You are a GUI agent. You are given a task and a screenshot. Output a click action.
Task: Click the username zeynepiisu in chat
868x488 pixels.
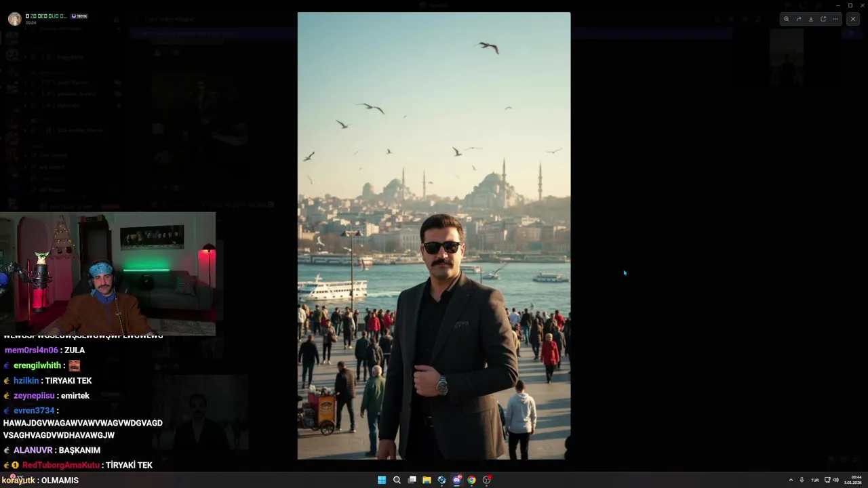pyautogui.click(x=34, y=396)
